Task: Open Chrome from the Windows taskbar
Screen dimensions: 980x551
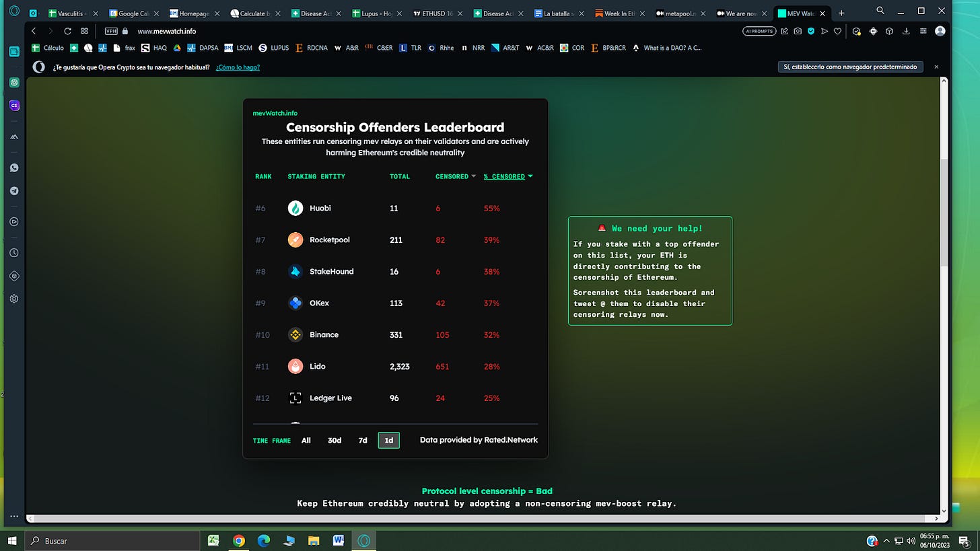Action: click(x=238, y=541)
